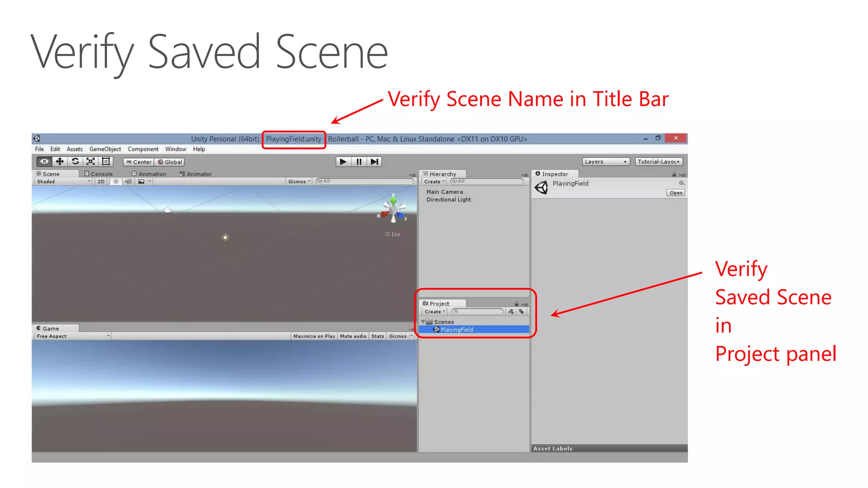Open the Help menu
Viewport: 868px width, 488px height.
[x=199, y=149]
